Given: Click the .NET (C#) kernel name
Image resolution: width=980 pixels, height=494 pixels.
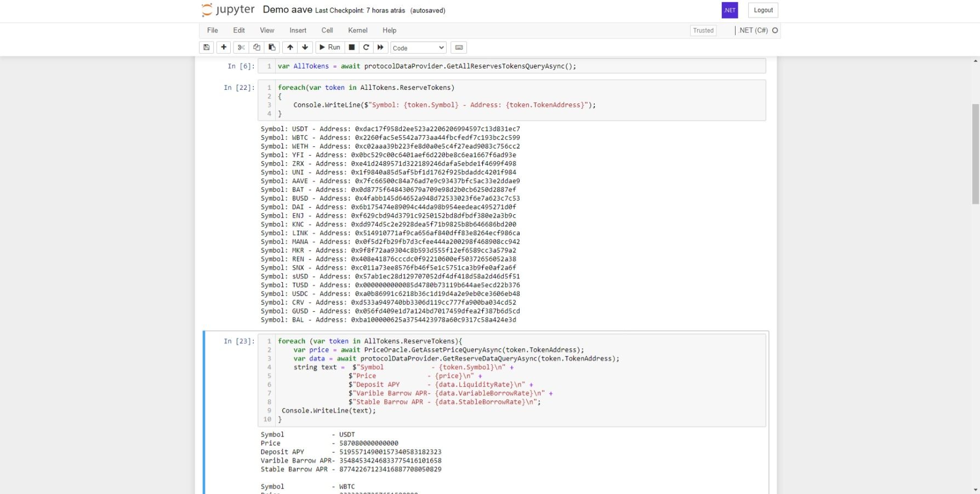Looking at the screenshot, I should (753, 31).
